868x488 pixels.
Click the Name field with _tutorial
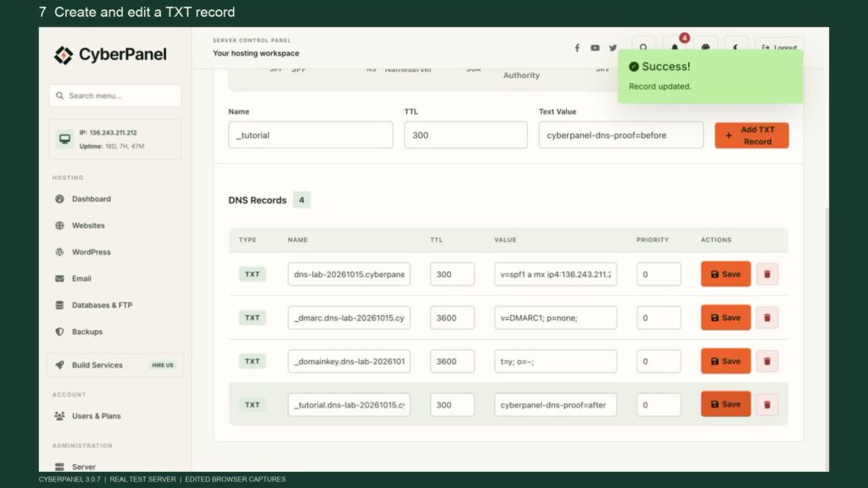coord(310,135)
